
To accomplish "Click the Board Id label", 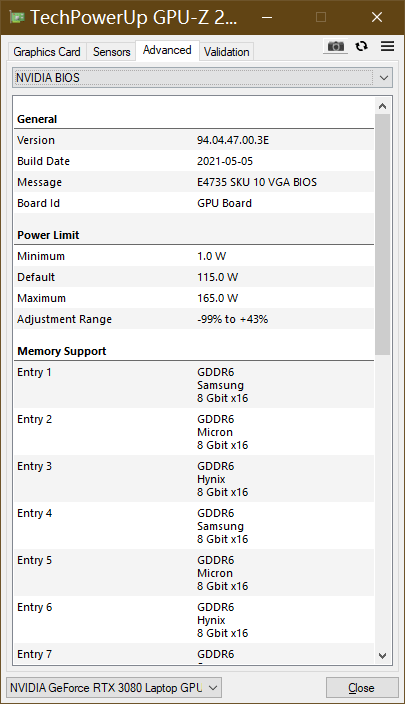I will 38,203.
